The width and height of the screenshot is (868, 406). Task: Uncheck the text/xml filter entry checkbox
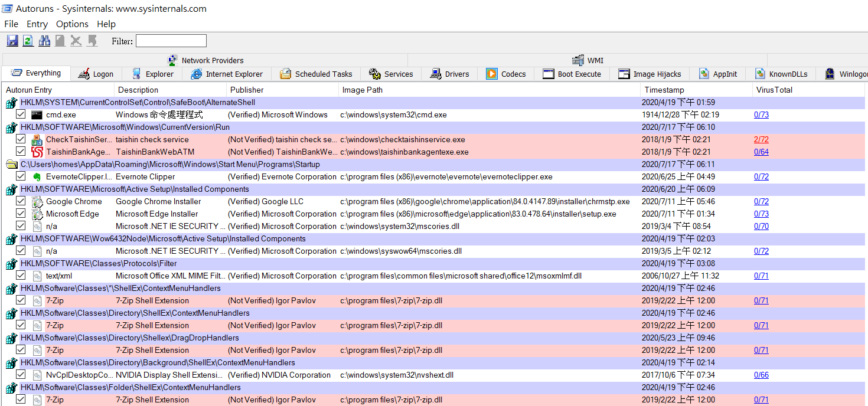21,276
